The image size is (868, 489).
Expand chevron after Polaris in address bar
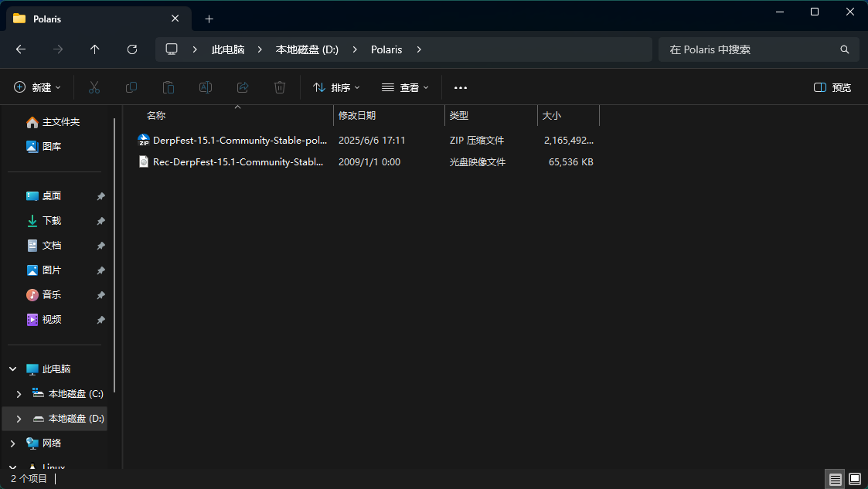[419, 49]
